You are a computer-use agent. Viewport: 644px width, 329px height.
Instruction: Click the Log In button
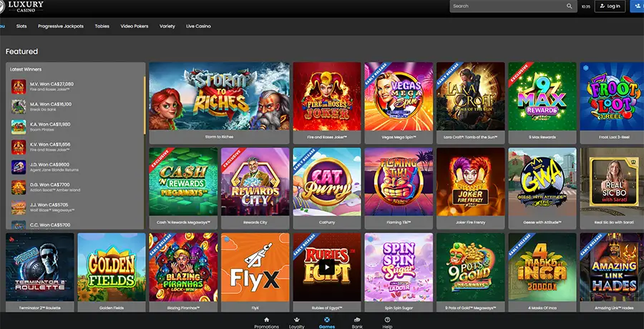pyautogui.click(x=610, y=6)
